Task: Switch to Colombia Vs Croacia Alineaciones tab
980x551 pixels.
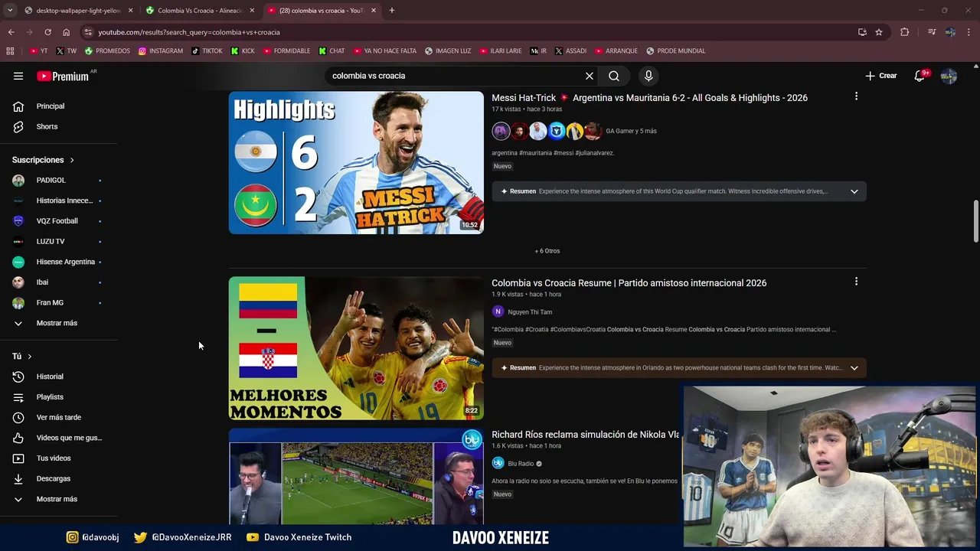Action: (x=201, y=11)
